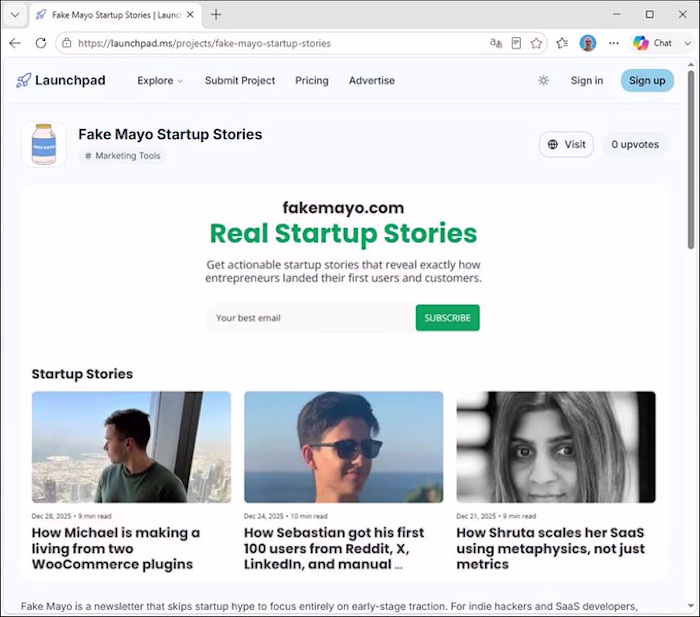Click the Dec 24, 2025 date text
Image resolution: width=700 pixels, height=617 pixels.
click(263, 516)
